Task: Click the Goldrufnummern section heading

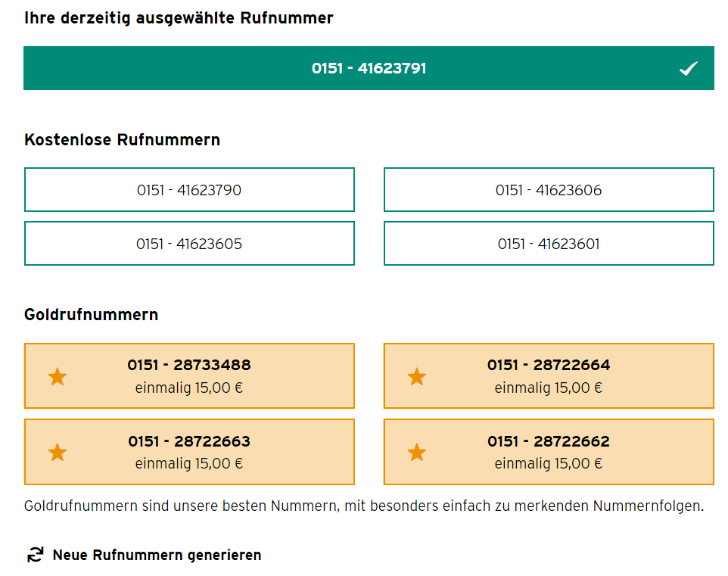Action: click(x=91, y=314)
